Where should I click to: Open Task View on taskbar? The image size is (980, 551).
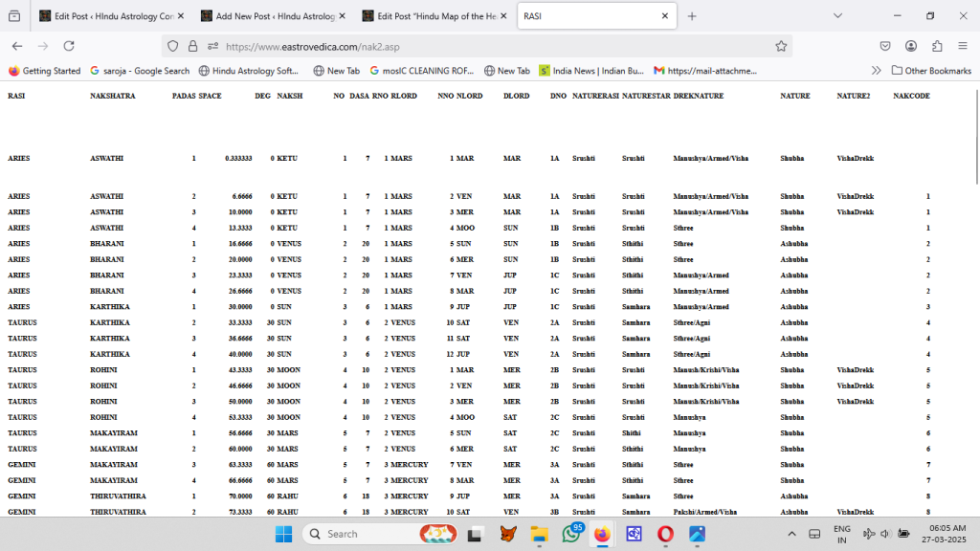tap(475, 534)
